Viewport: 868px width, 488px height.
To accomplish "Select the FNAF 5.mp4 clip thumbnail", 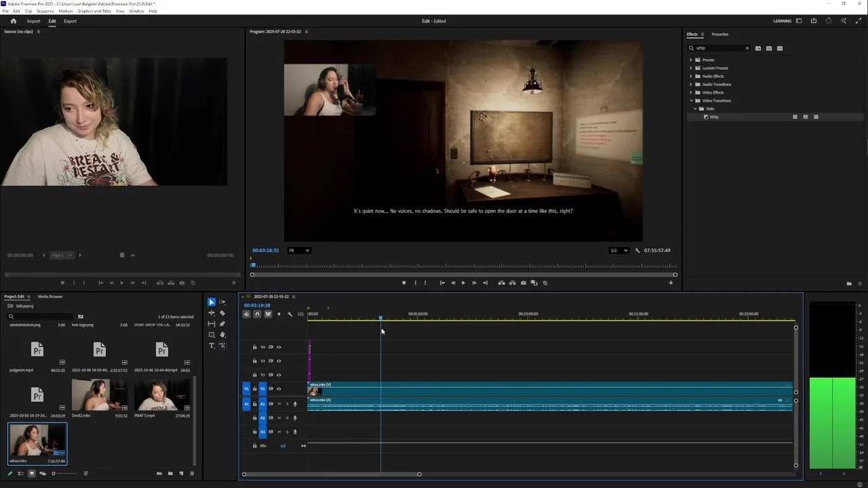I will click(161, 394).
